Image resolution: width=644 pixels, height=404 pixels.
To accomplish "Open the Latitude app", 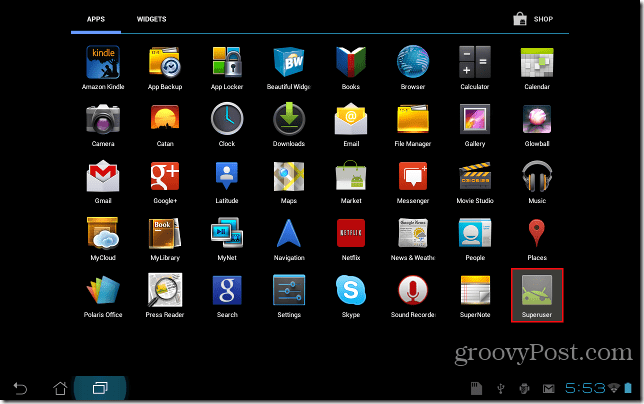I will click(227, 182).
